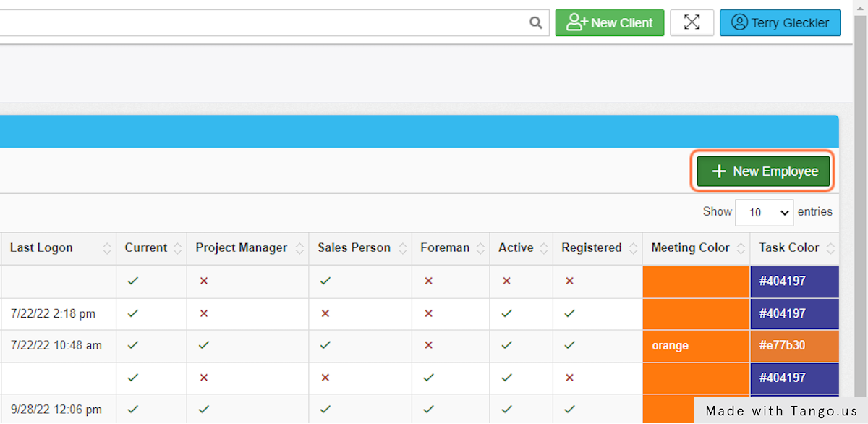868x424 pixels.
Task: Click the red X under Project Manager, first row
Action: click(x=203, y=281)
